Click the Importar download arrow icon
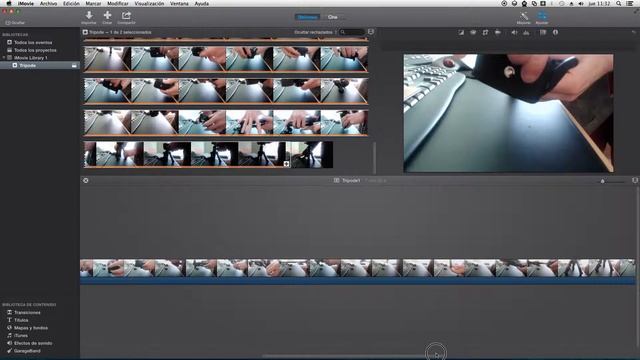The image size is (640, 360). pyautogui.click(x=89, y=16)
